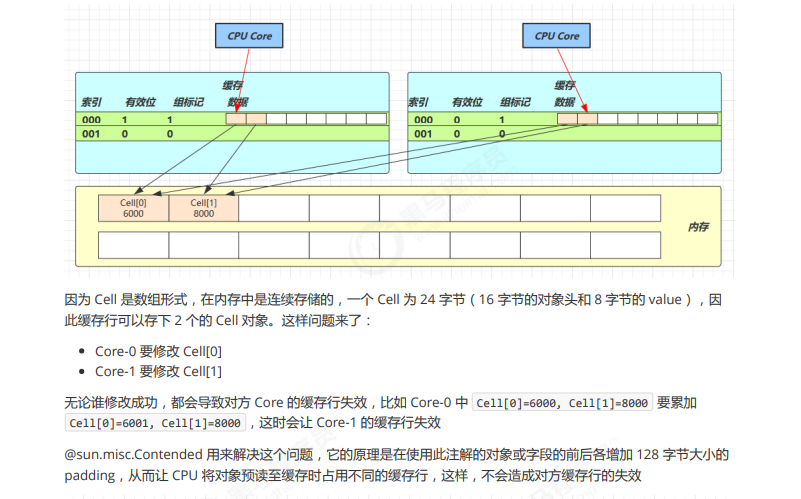
Task: Click the word 'padding' in the last paragraph
Action: (90, 476)
